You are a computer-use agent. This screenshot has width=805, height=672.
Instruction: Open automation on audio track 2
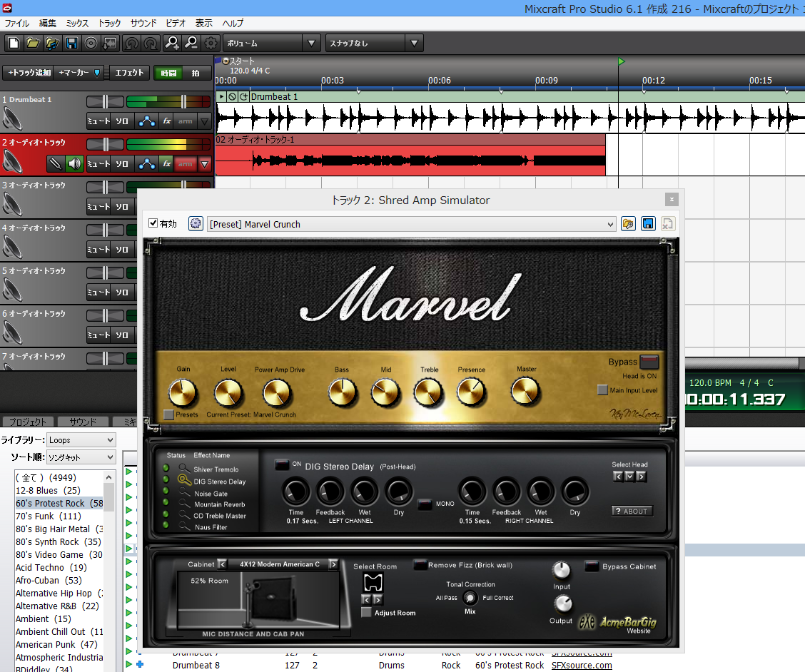tap(147, 164)
